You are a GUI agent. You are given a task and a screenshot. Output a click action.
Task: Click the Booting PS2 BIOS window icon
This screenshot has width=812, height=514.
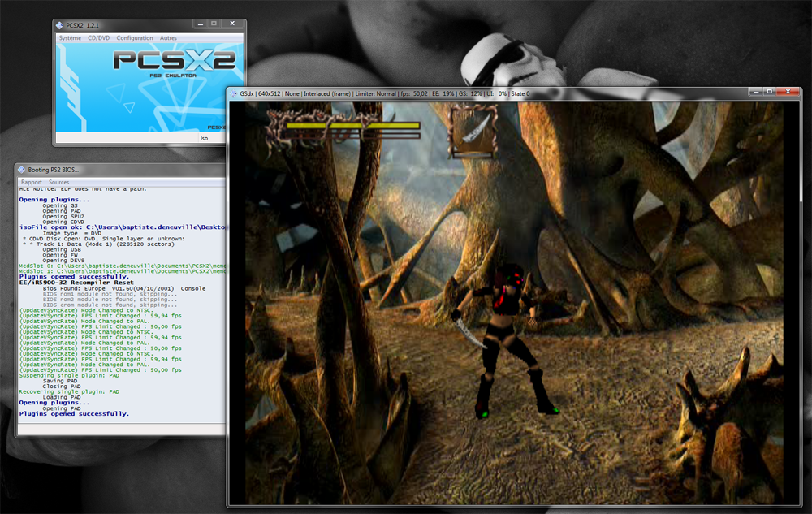[21, 169]
